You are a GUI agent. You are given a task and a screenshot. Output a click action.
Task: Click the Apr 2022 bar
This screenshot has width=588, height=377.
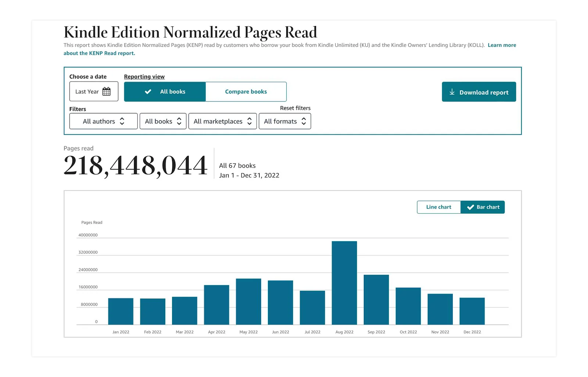pos(216,305)
